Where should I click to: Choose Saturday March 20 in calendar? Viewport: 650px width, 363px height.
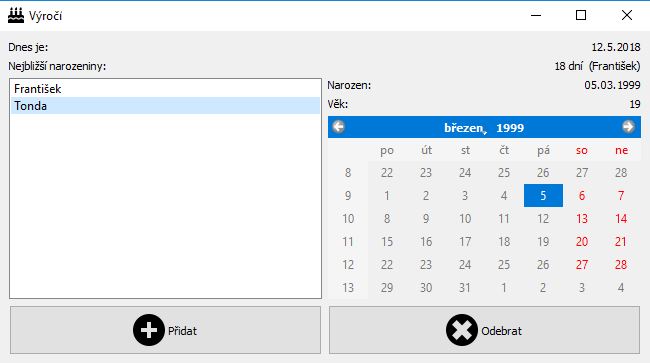tap(582, 242)
